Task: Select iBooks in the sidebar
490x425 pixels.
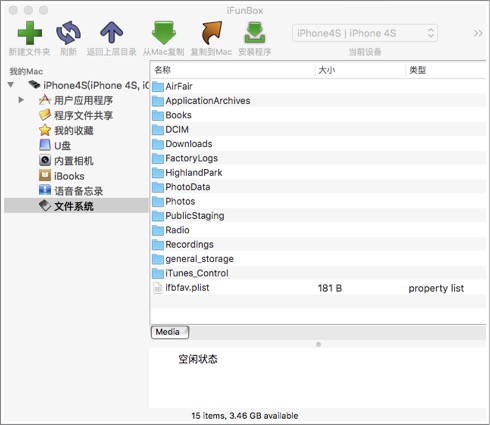Action: click(69, 176)
